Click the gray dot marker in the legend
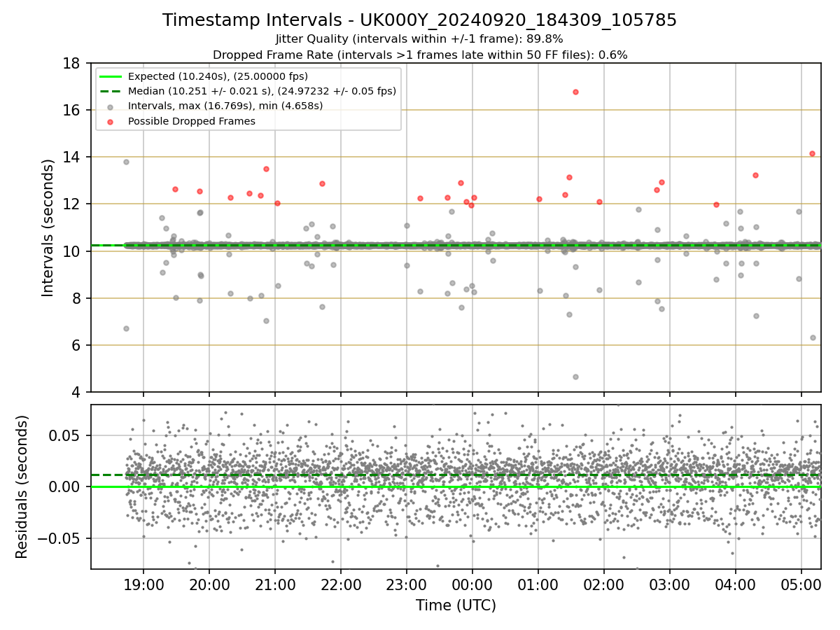 [111, 106]
